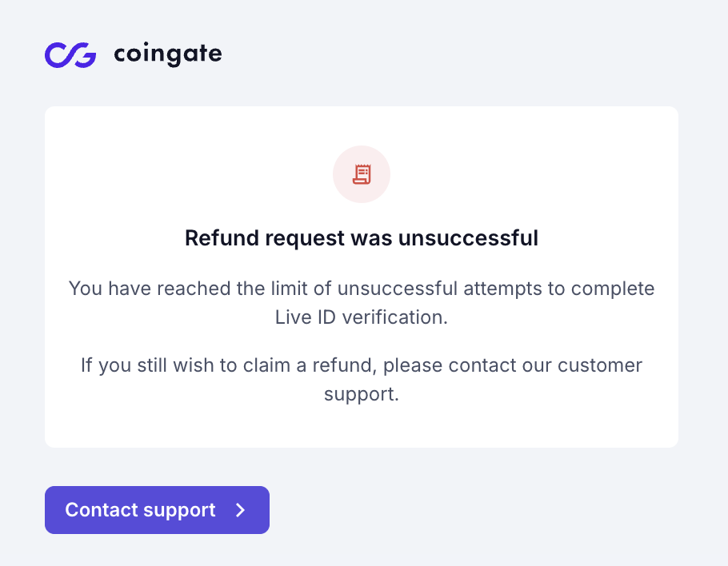Click the Contact support button

(157, 510)
